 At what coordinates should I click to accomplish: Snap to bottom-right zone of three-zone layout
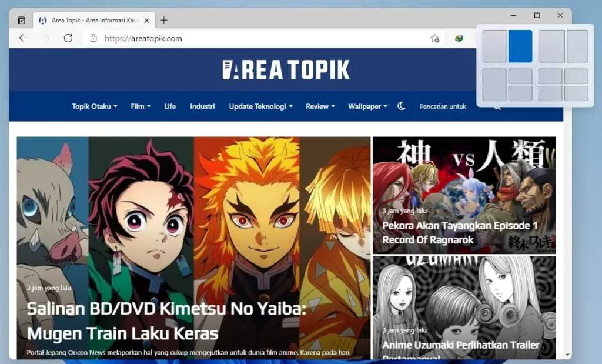tap(520, 93)
